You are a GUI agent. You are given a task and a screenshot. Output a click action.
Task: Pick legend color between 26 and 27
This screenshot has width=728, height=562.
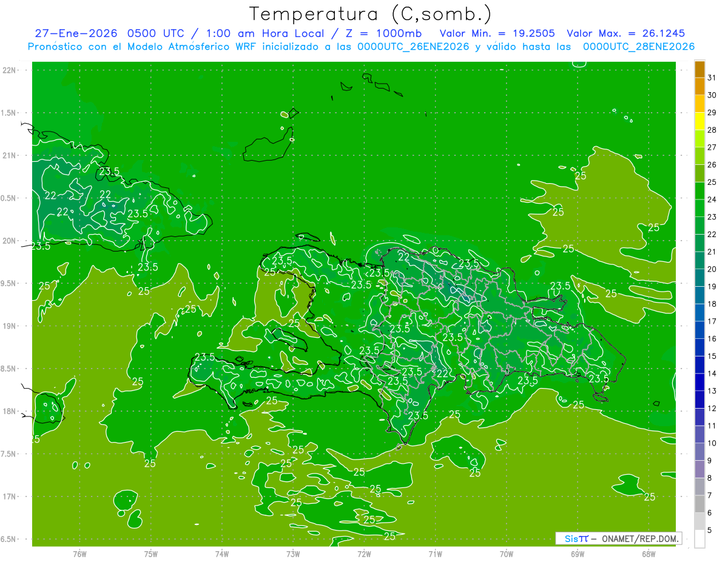[699, 156]
